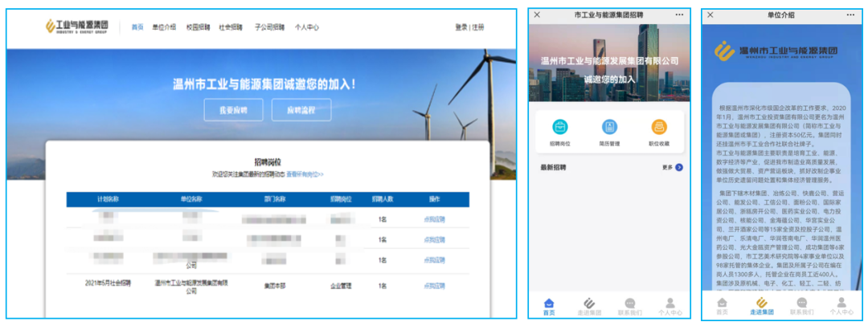Select 个人中心 tab in 招聘 mobile page
868x326 pixels.
coord(670,308)
